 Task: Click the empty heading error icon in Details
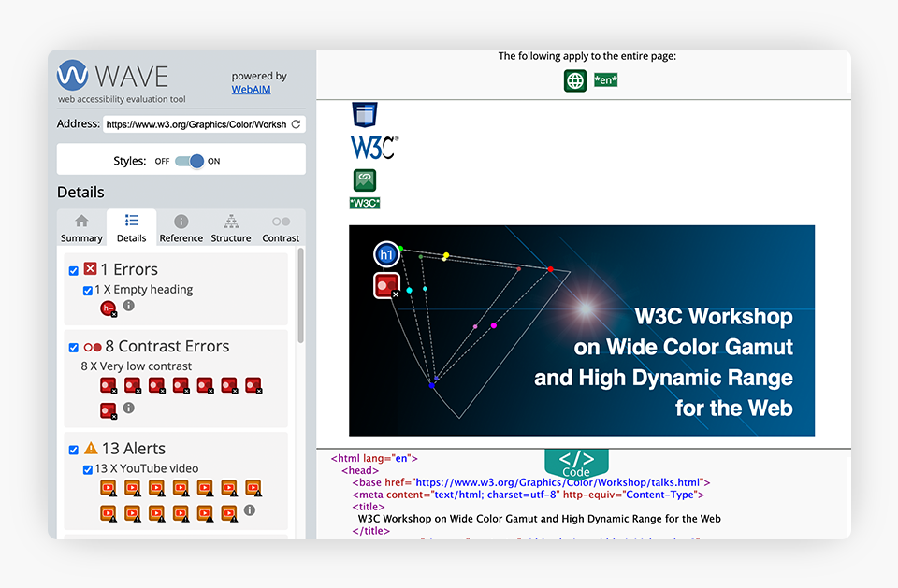point(109,308)
